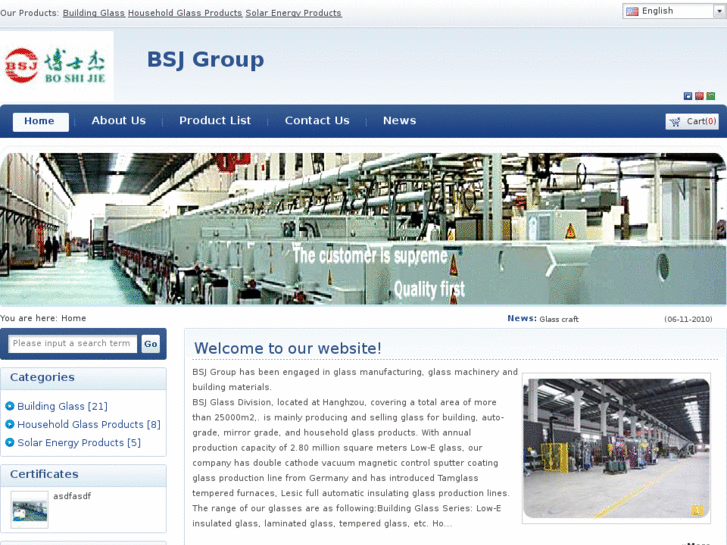The image size is (727, 545).
Task: Open the Building Glass [21] category
Action: click(x=63, y=406)
